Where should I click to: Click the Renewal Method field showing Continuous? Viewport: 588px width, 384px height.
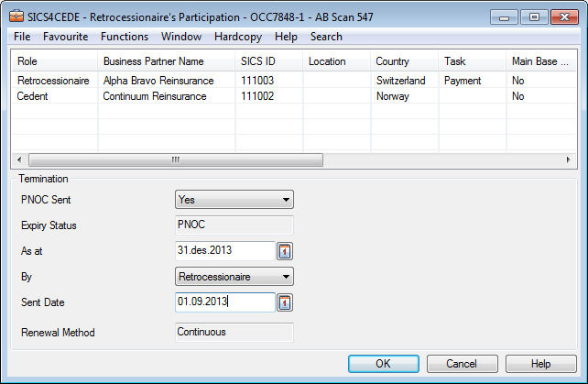click(234, 332)
